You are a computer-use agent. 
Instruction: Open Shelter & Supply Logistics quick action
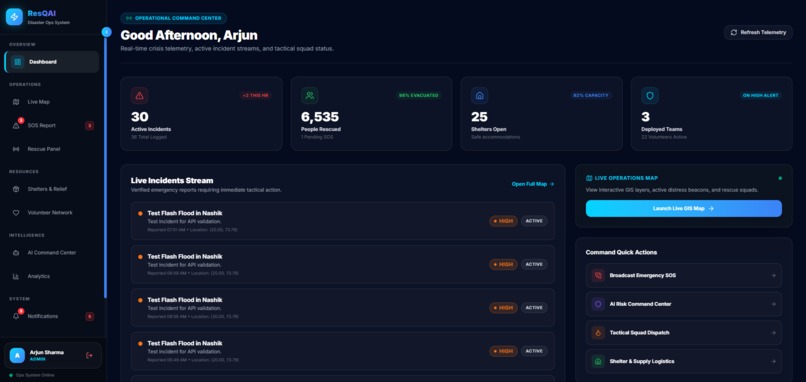[x=684, y=361]
